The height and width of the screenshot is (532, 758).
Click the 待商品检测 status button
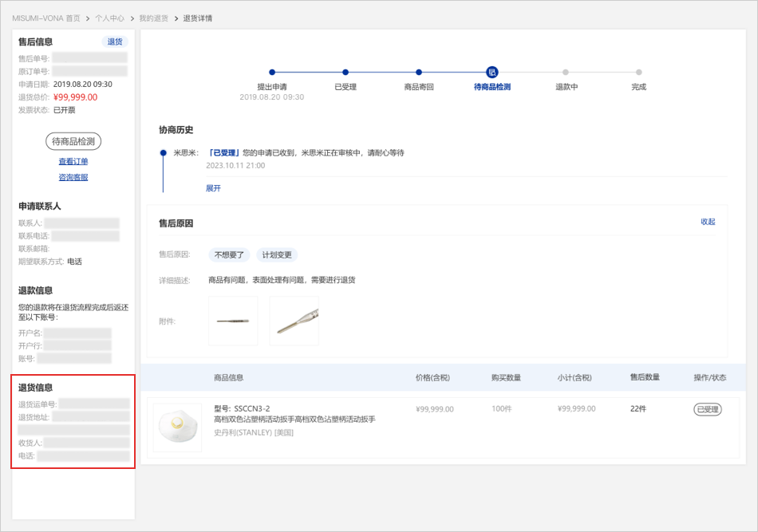point(73,142)
